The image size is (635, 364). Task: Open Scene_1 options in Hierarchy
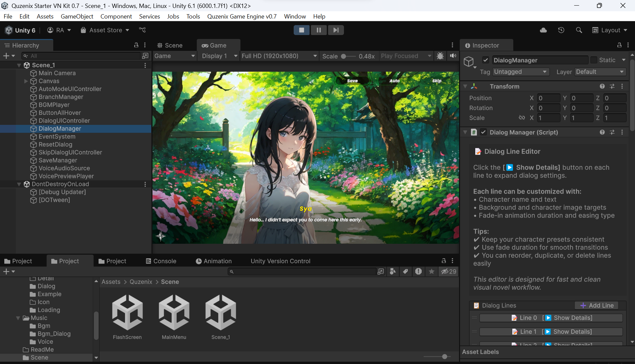click(x=145, y=65)
